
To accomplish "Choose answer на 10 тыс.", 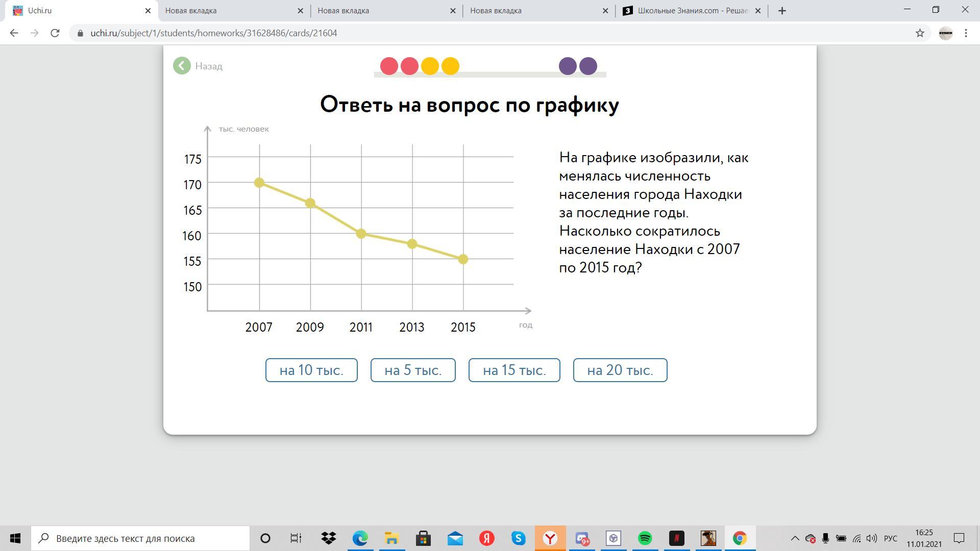I will pyautogui.click(x=311, y=370).
